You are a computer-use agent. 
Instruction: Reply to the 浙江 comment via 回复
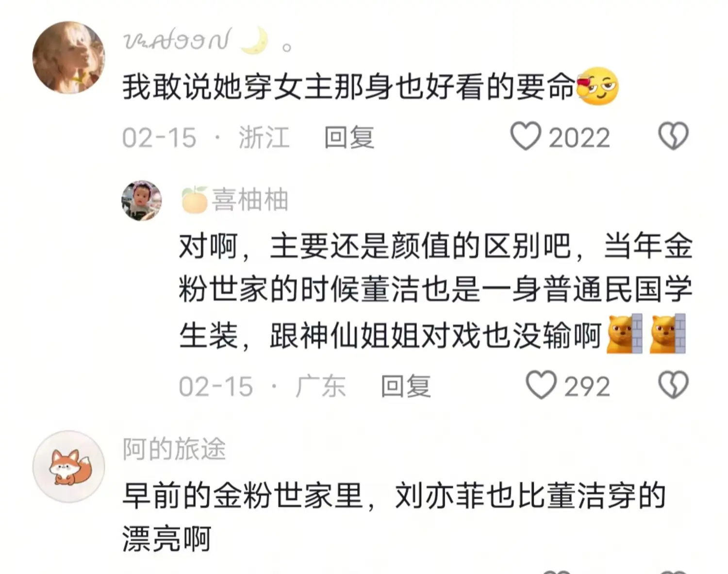pyautogui.click(x=349, y=137)
